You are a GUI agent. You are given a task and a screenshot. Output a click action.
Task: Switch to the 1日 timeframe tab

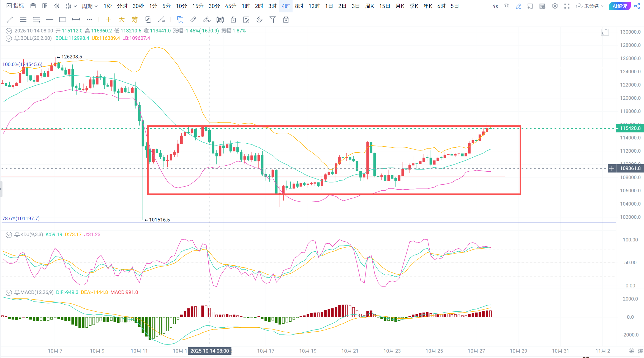click(x=329, y=6)
